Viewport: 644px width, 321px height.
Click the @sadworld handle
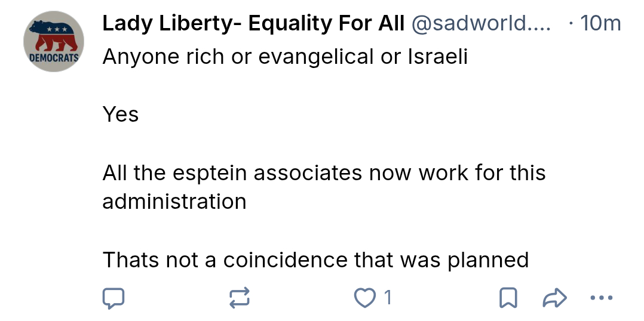point(481,24)
